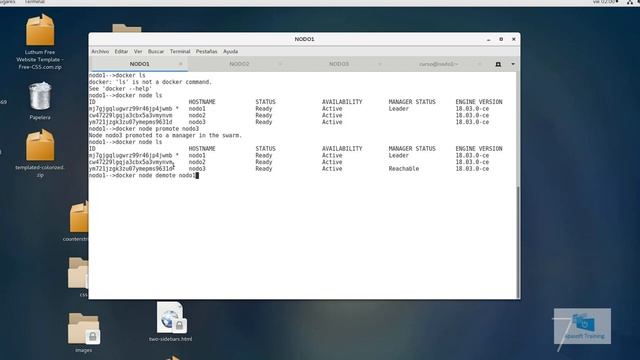Close the NODO1 terminal window
Viewport: 640px width, 360px height.
click(513, 39)
